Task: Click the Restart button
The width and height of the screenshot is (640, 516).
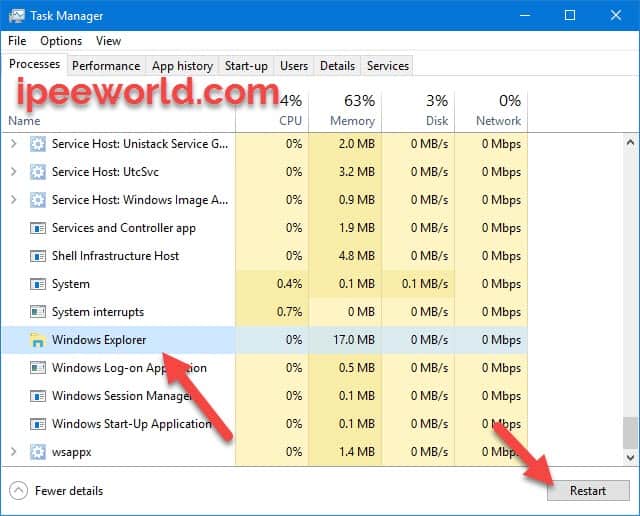Action: (x=588, y=490)
